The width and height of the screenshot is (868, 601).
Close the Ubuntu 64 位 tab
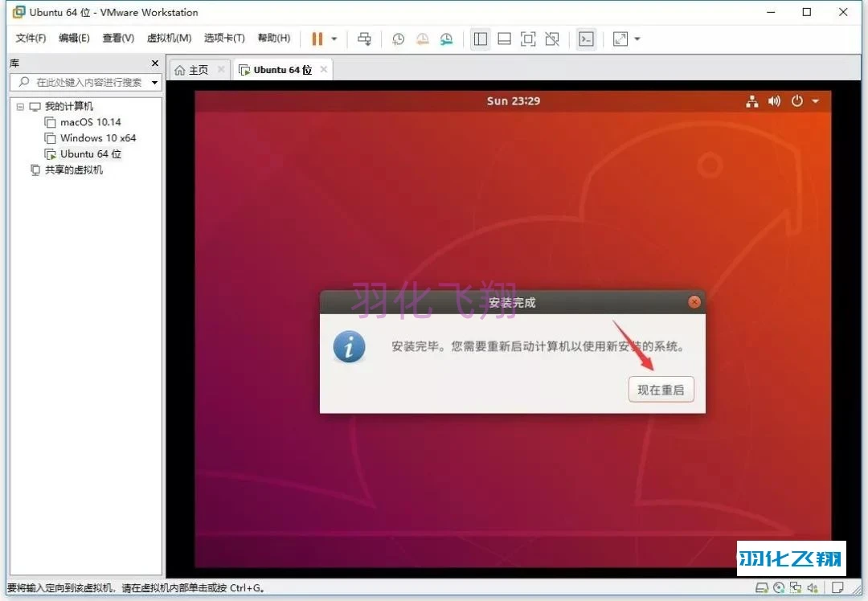point(324,69)
